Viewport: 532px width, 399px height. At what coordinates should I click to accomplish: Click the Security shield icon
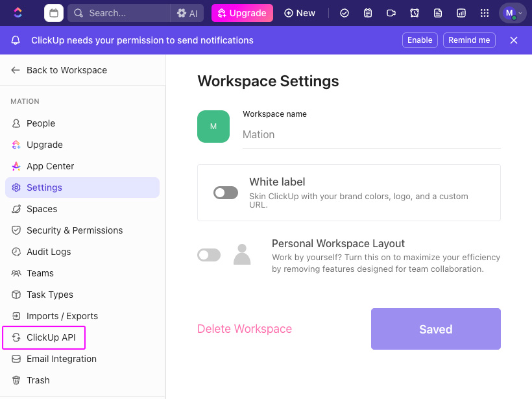pos(16,230)
